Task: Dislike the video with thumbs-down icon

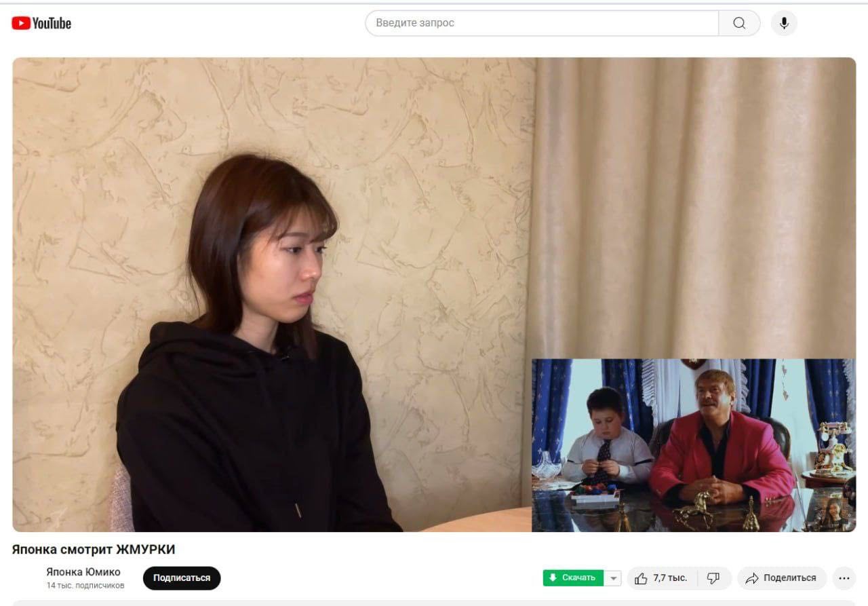Action: point(714,578)
